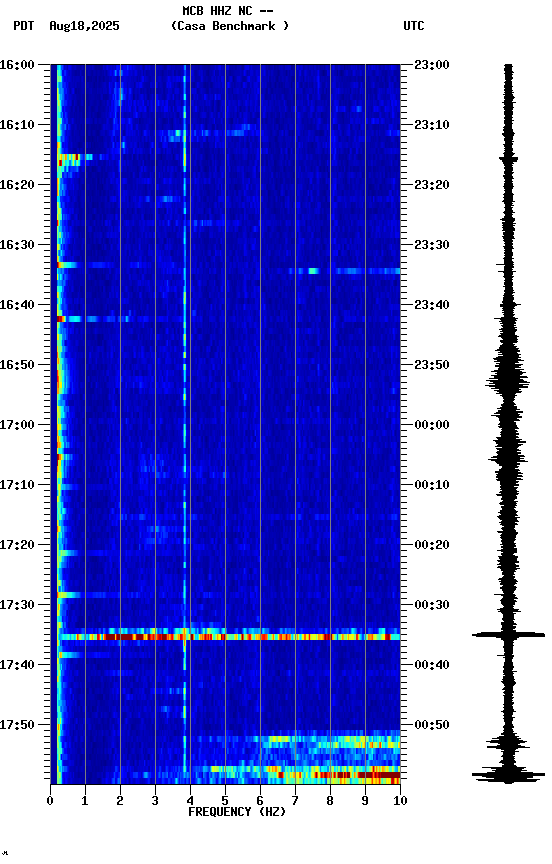This screenshot has width=552, height=864.
Task: Click the PDT time label '17:50'
Action: [17, 725]
